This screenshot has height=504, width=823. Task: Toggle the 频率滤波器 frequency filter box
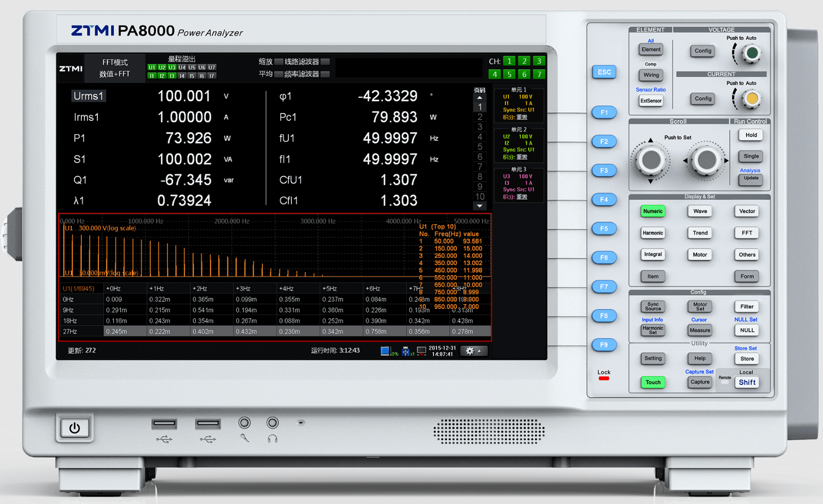click(325, 74)
